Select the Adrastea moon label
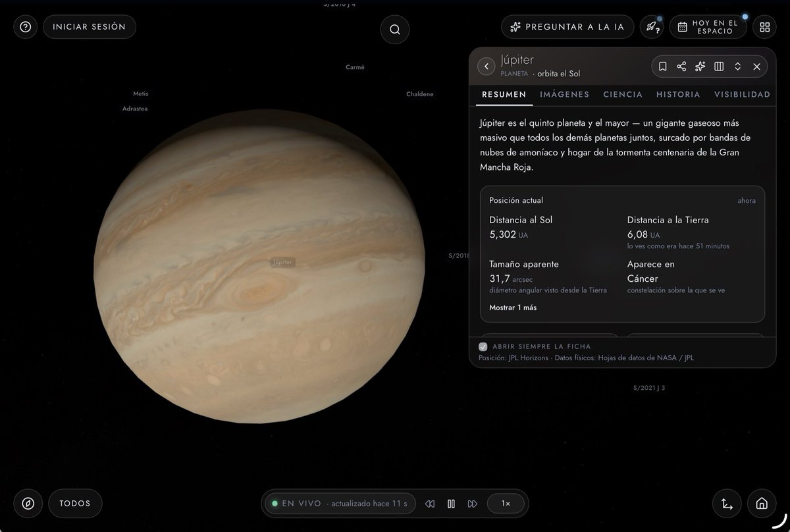This screenshot has height=532, width=790. tap(135, 109)
